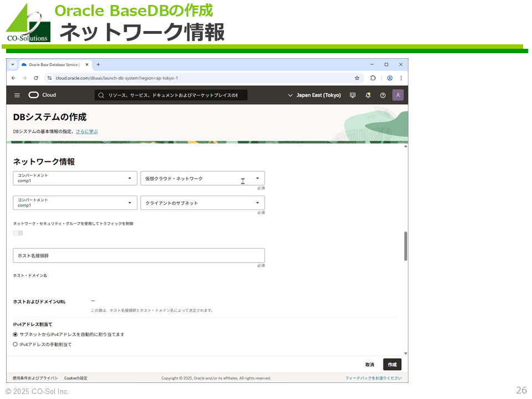532x399 pixels.
Task: Click the ホストおよびドメインURL label
Action: [39, 301]
